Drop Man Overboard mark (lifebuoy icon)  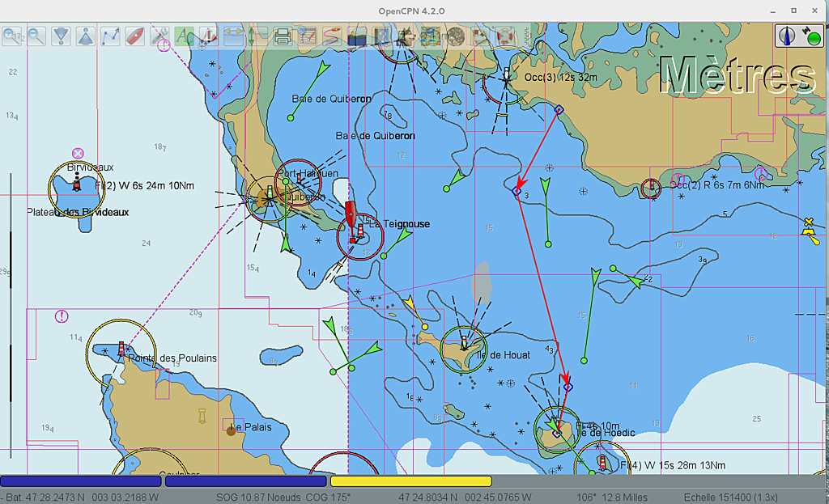(504, 36)
